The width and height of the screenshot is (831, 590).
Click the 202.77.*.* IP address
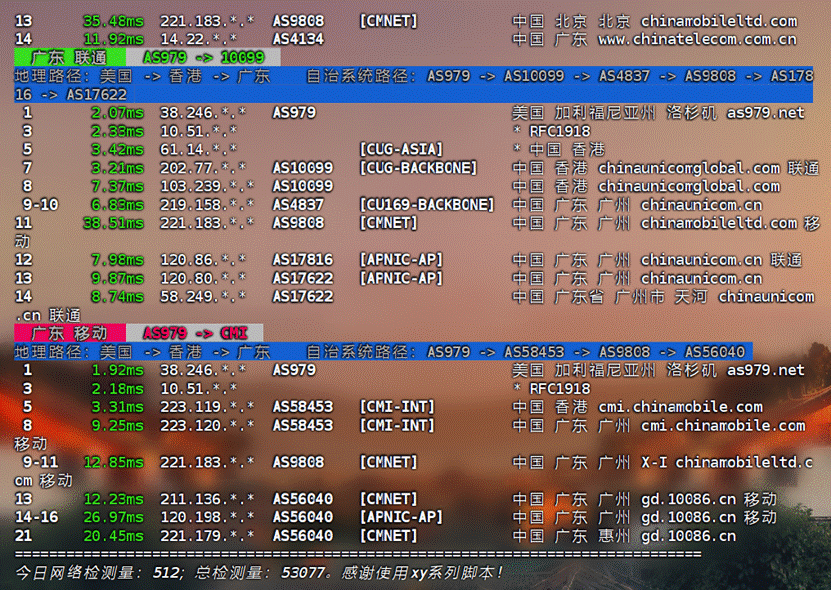click(207, 168)
